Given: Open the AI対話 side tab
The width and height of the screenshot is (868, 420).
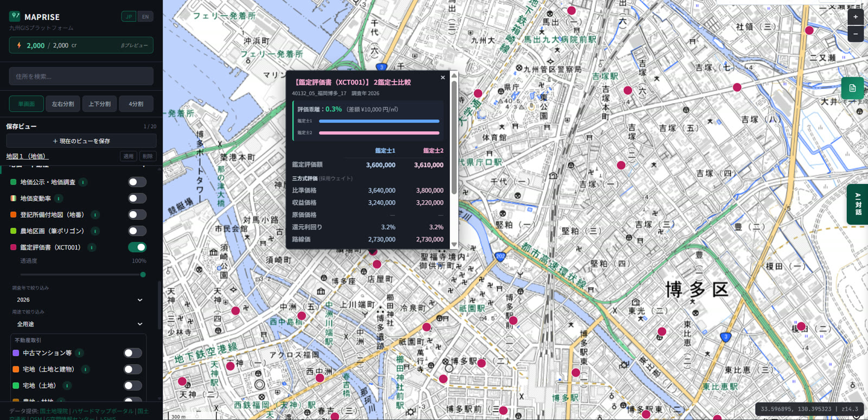Looking at the screenshot, I should pos(858,205).
